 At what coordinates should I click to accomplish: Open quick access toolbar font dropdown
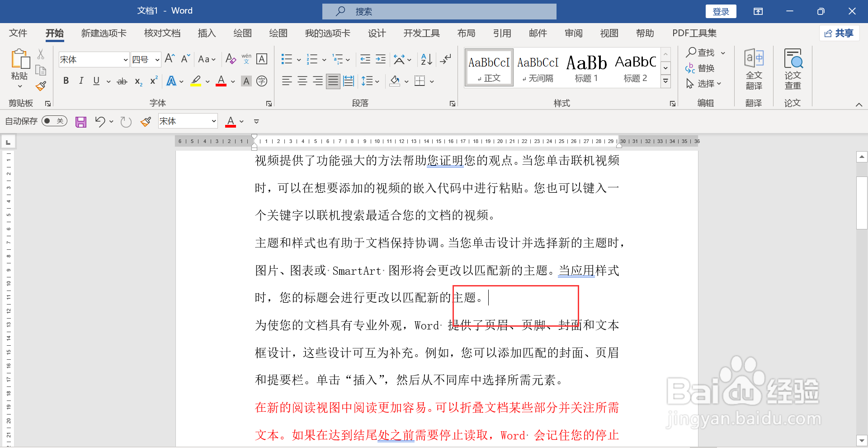click(214, 121)
